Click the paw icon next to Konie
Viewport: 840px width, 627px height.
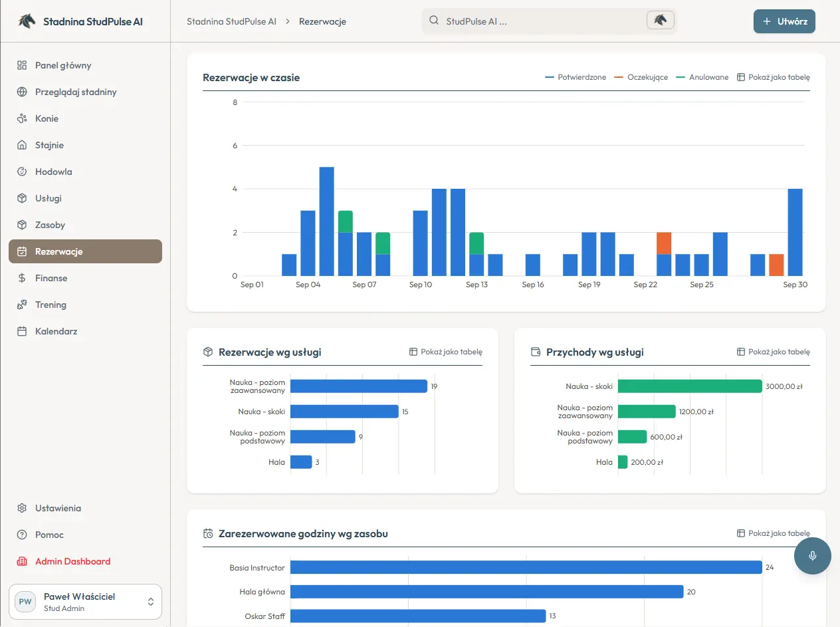click(22, 118)
